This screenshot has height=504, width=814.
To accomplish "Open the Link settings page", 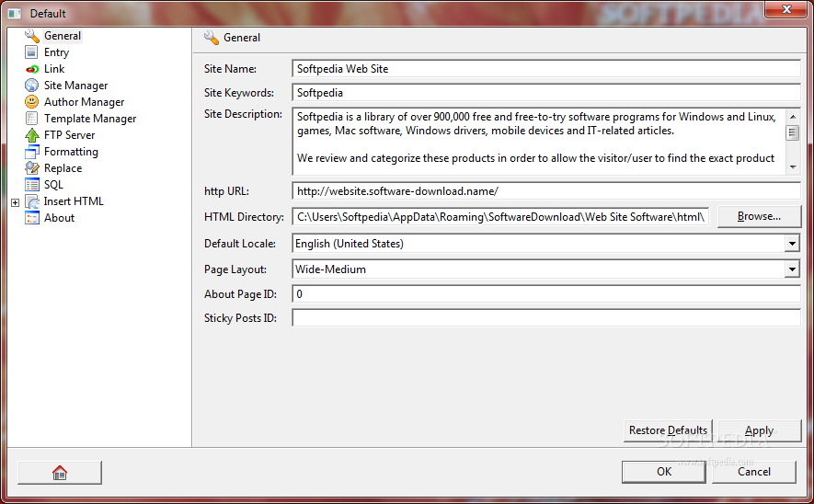I will pos(54,69).
